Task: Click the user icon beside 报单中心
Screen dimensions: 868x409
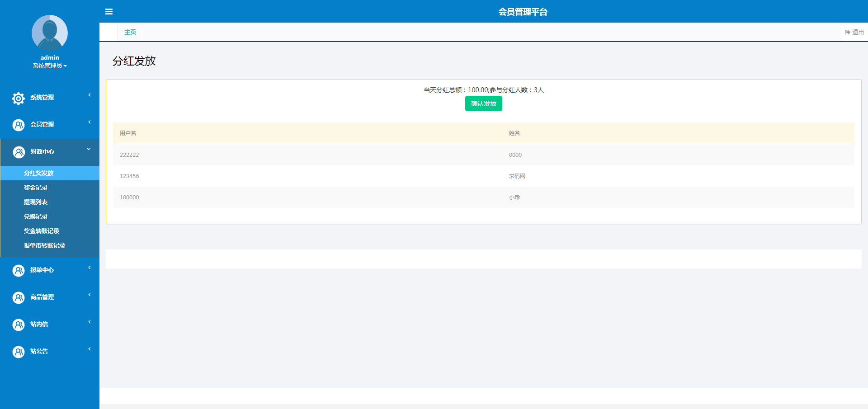Action: point(19,271)
